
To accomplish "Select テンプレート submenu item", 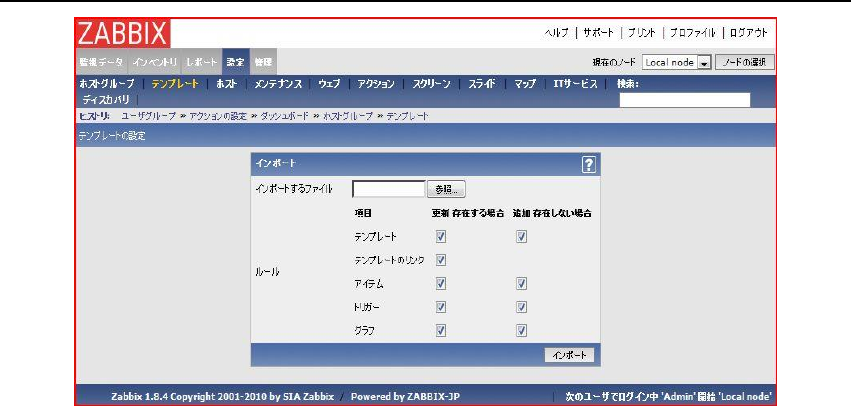I will [175, 84].
